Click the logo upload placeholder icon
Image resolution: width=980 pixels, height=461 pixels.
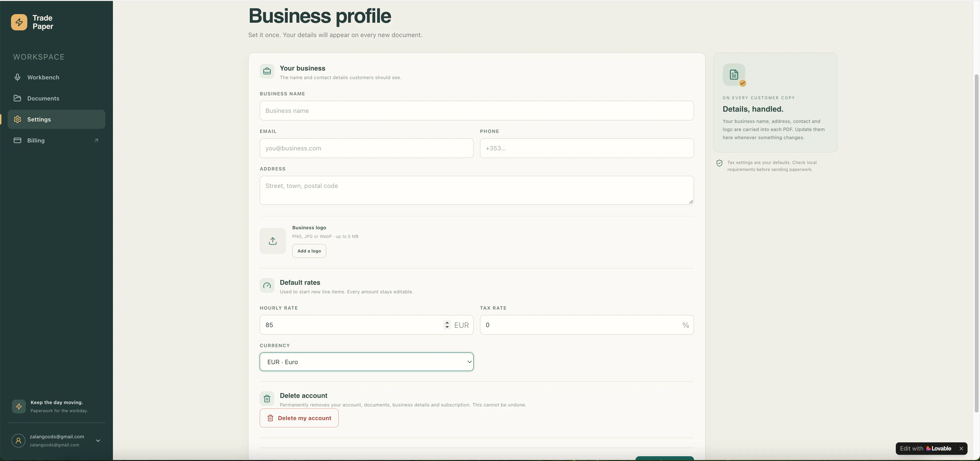point(273,241)
